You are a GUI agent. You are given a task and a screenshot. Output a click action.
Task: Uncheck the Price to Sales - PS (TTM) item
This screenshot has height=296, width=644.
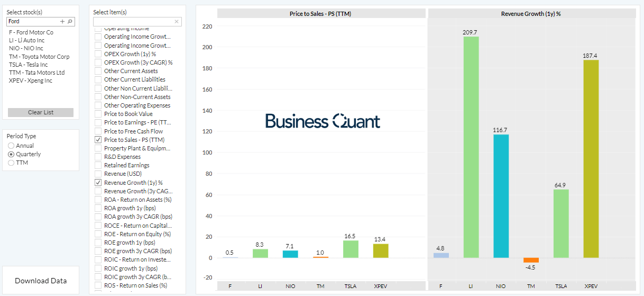pyautogui.click(x=98, y=140)
